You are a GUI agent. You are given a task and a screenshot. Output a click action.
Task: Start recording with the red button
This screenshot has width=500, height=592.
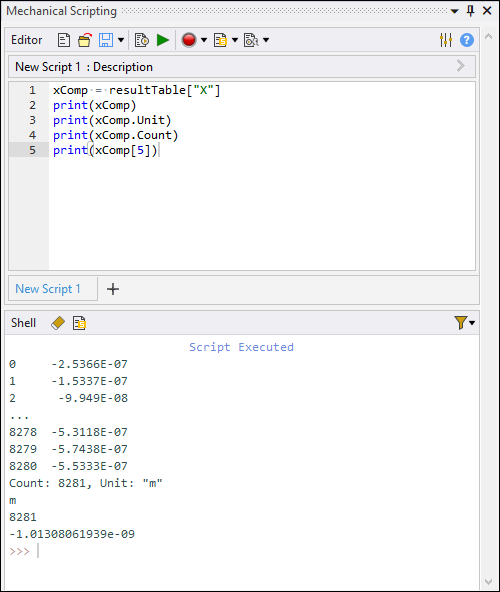click(189, 40)
